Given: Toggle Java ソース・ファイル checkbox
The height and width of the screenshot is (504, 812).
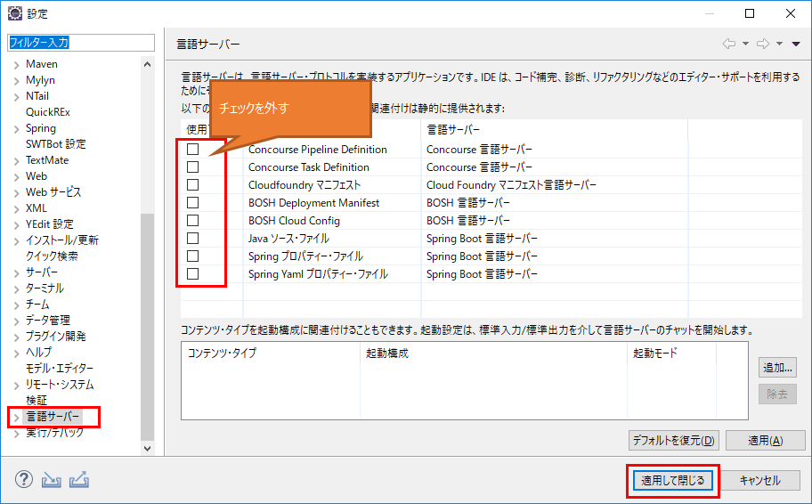Looking at the screenshot, I should click(x=192, y=239).
